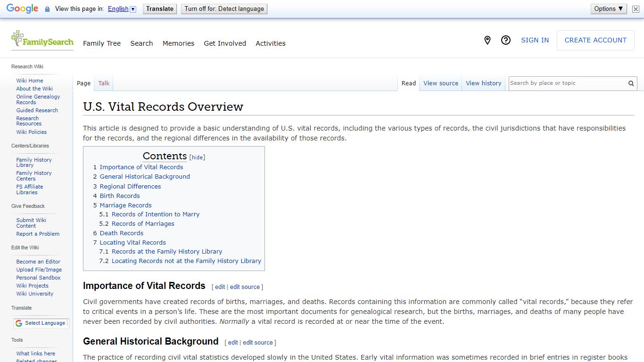Jump to Marriage Records section
The height and width of the screenshot is (362, 644).
(x=125, y=205)
